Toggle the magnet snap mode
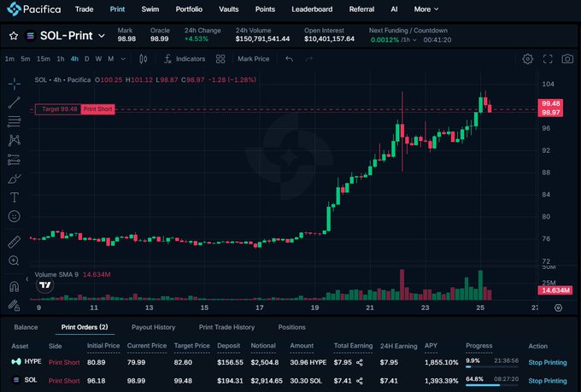Viewport: 581px width, 392px height. tap(14, 286)
